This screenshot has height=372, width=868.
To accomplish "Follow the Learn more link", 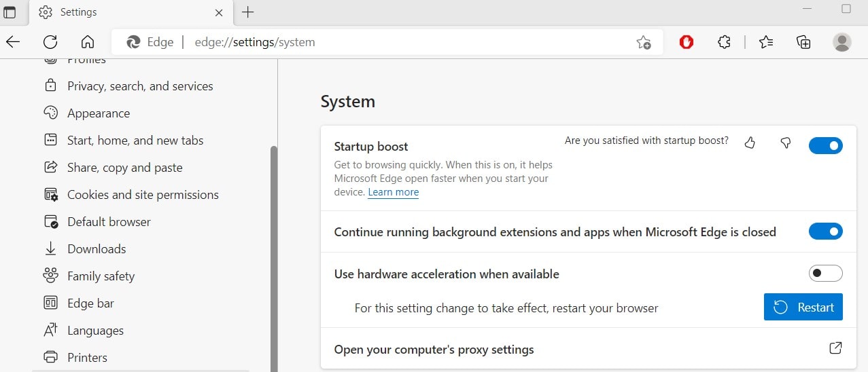I will pos(393,192).
